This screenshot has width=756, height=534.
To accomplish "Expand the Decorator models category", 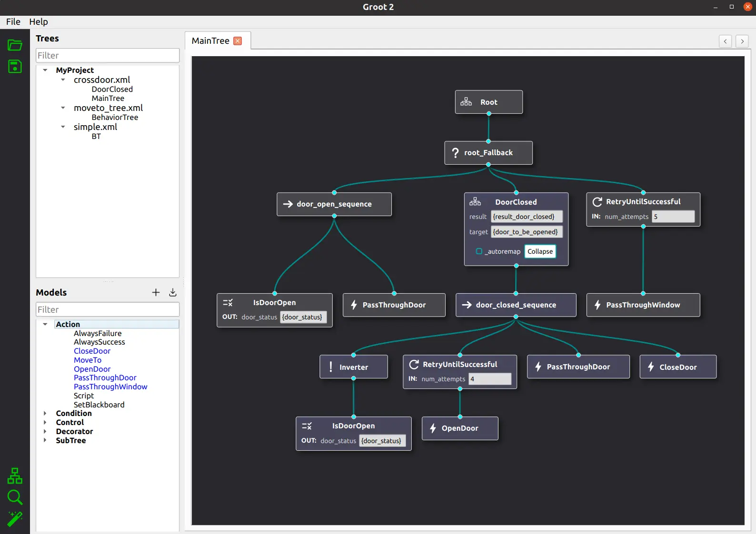I will pos(45,431).
